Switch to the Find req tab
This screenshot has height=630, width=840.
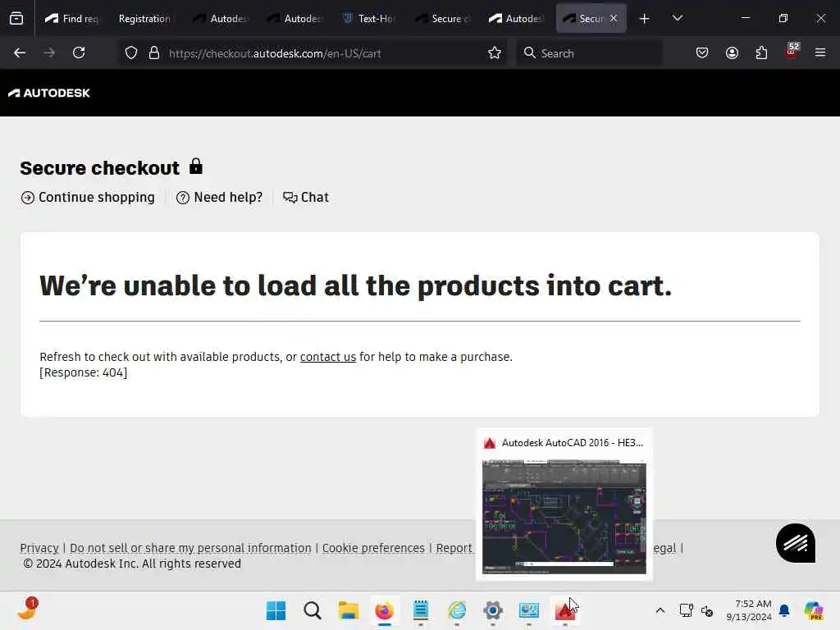(x=72, y=19)
